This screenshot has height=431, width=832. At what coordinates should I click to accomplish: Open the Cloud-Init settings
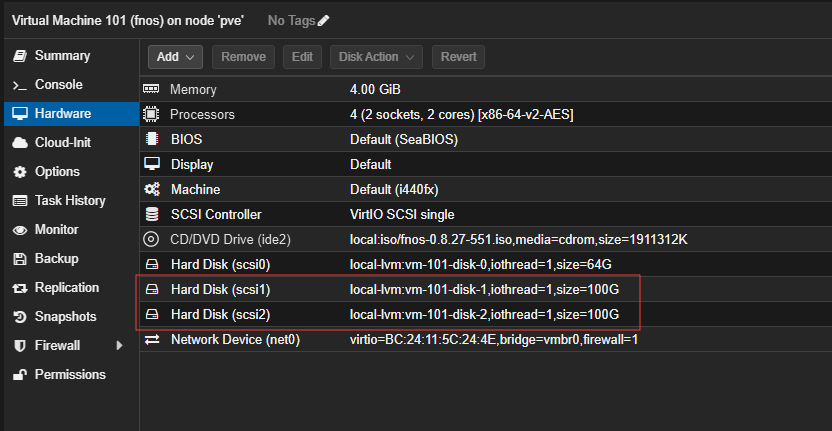(62, 143)
